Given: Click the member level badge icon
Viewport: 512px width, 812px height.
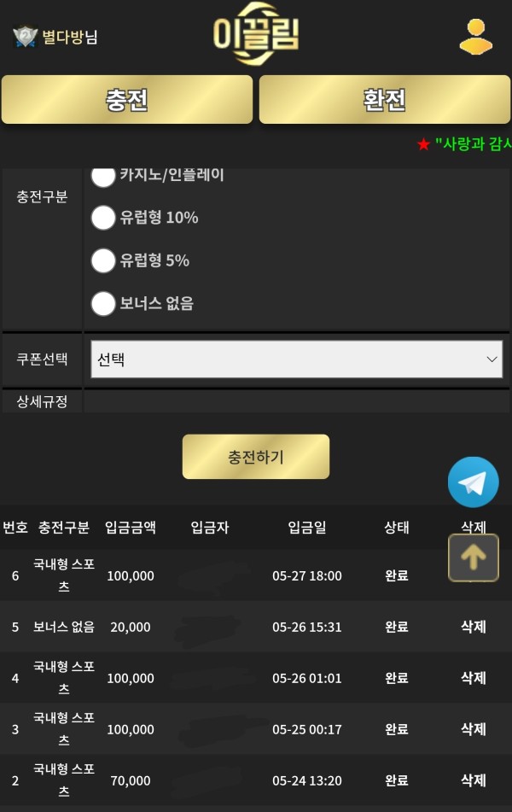Looking at the screenshot, I should 26,37.
